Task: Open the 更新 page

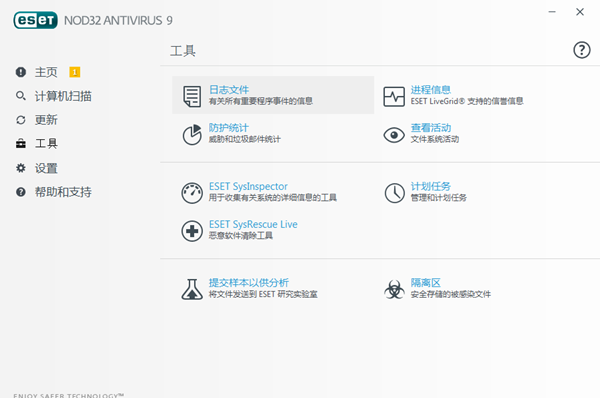Action: (x=46, y=120)
